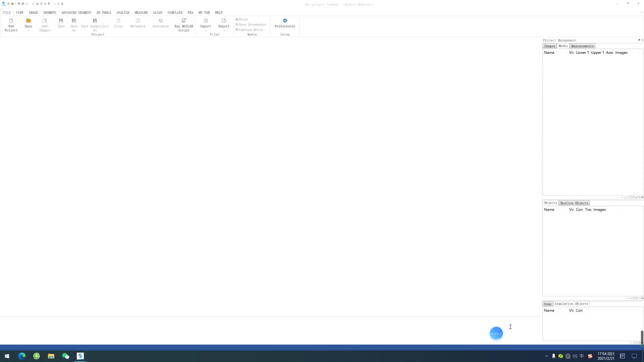This screenshot has height=362, width=644.
Task: Open Preferences gear in Setup group
Action: pyautogui.click(x=285, y=21)
